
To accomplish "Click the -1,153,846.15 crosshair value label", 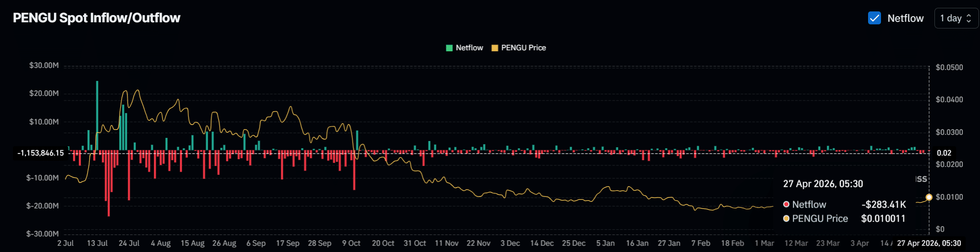I will click(40, 153).
